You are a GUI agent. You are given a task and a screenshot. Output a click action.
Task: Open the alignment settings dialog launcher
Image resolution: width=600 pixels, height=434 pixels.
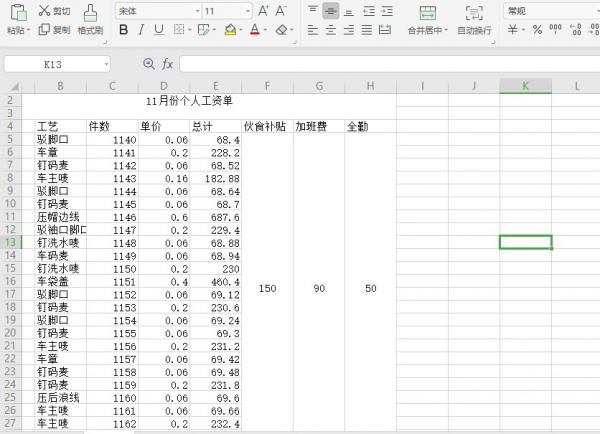coord(494,42)
